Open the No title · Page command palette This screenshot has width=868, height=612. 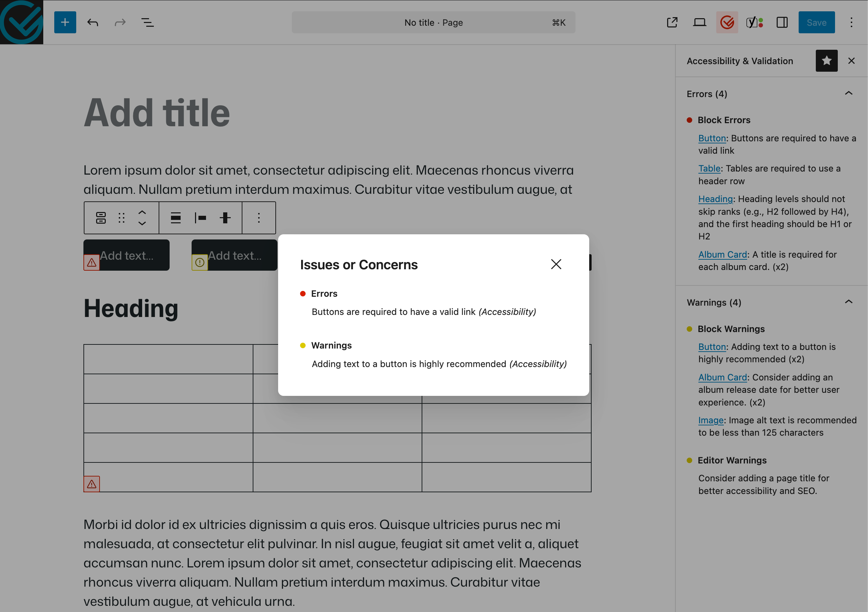pos(433,22)
